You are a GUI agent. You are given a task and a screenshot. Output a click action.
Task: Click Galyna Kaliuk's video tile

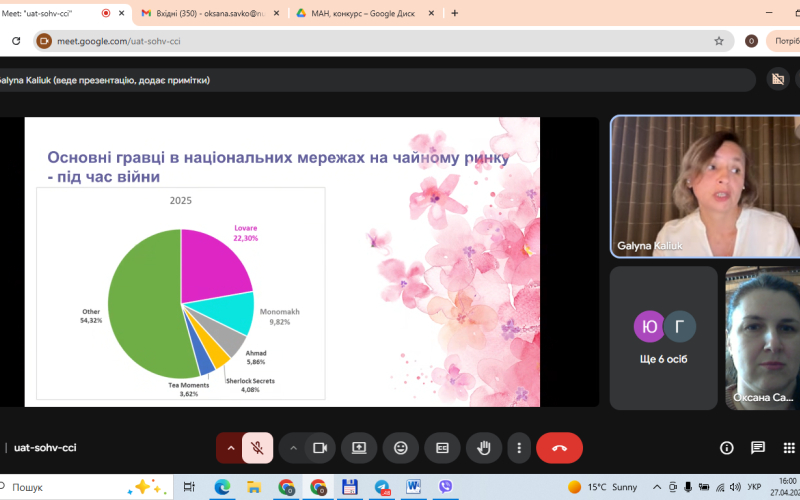705,186
